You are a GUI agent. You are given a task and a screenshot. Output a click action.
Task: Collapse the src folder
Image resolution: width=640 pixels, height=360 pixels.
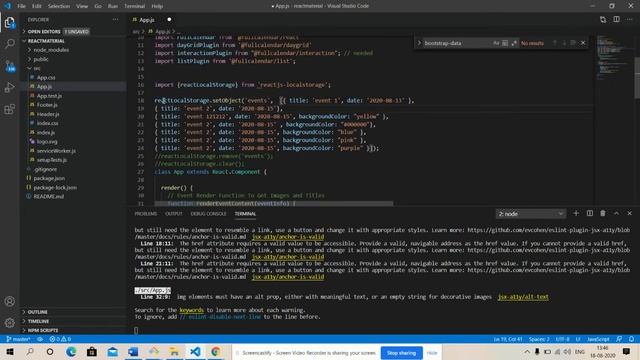[37, 68]
